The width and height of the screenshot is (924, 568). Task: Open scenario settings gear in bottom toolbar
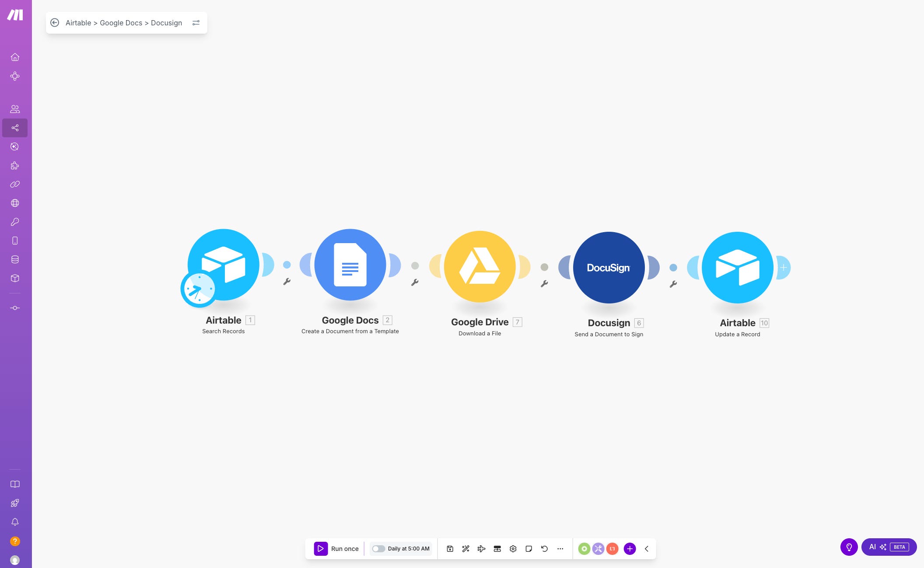513,548
